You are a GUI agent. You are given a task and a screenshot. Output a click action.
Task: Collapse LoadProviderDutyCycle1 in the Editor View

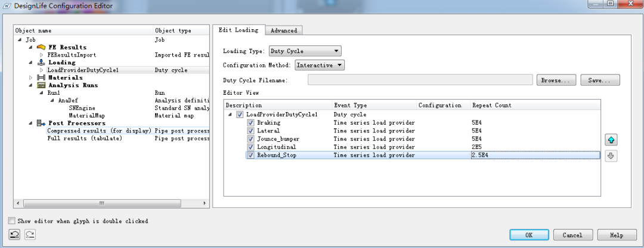click(229, 114)
